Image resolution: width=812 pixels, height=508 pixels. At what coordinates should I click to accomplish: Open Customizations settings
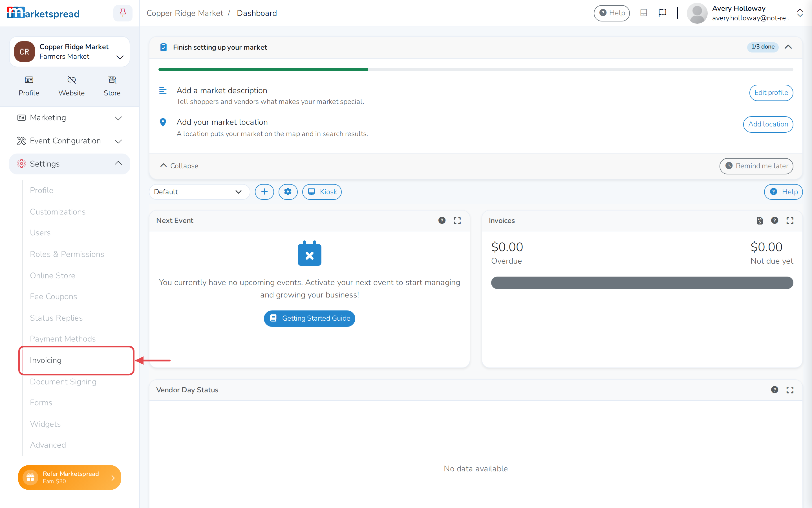coord(58,212)
